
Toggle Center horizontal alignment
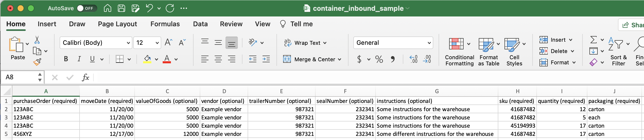click(x=218, y=59)
